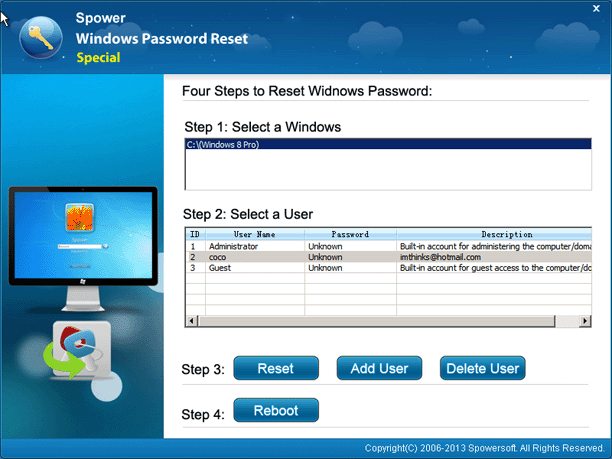Sort by the User Name column header

(255, 234)
